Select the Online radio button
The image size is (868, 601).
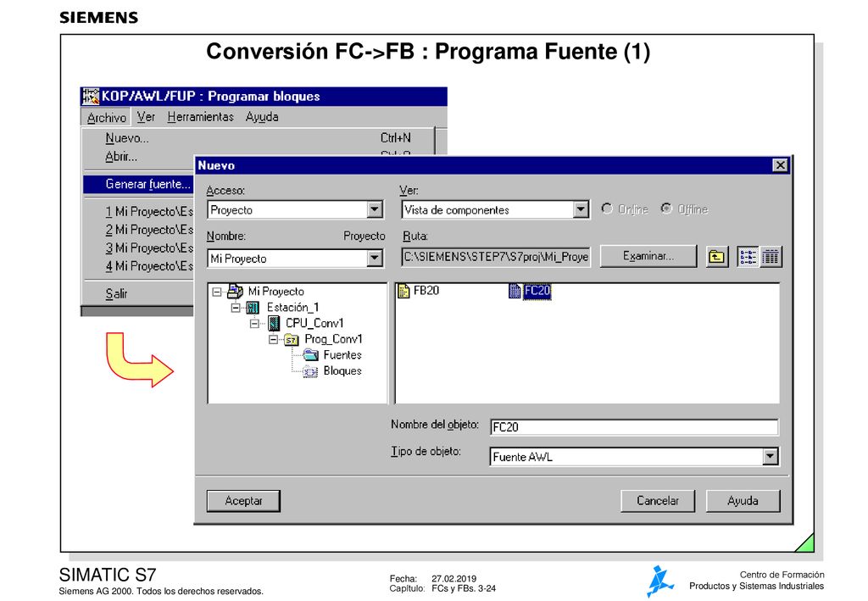[607, 209]
